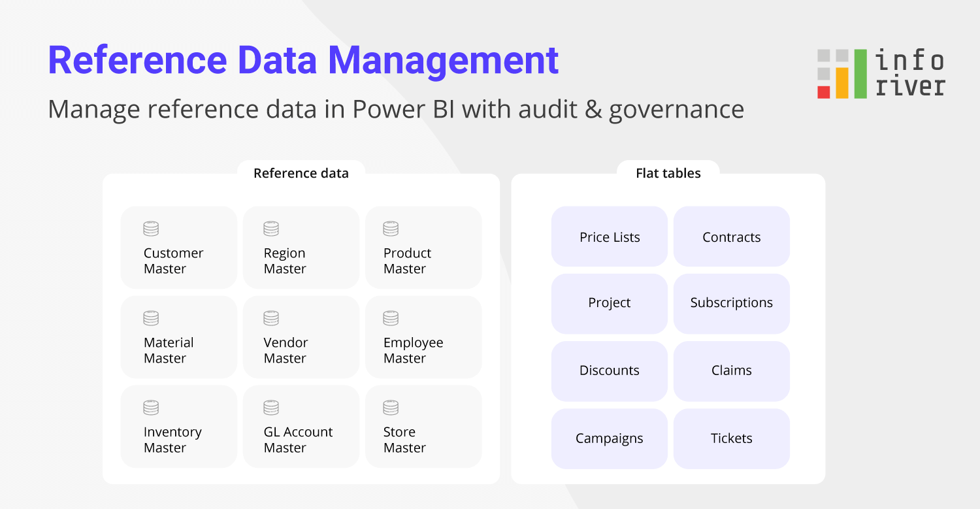Select the Claims tile

732,370
